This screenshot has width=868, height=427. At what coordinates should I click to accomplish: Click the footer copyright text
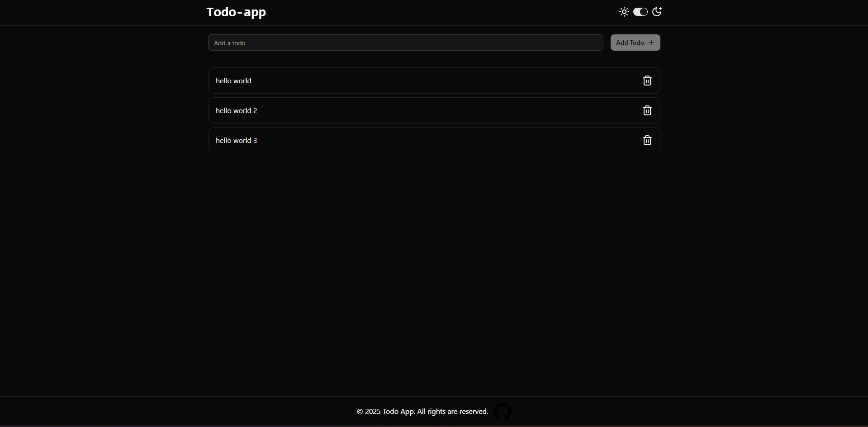pos(422,411)
